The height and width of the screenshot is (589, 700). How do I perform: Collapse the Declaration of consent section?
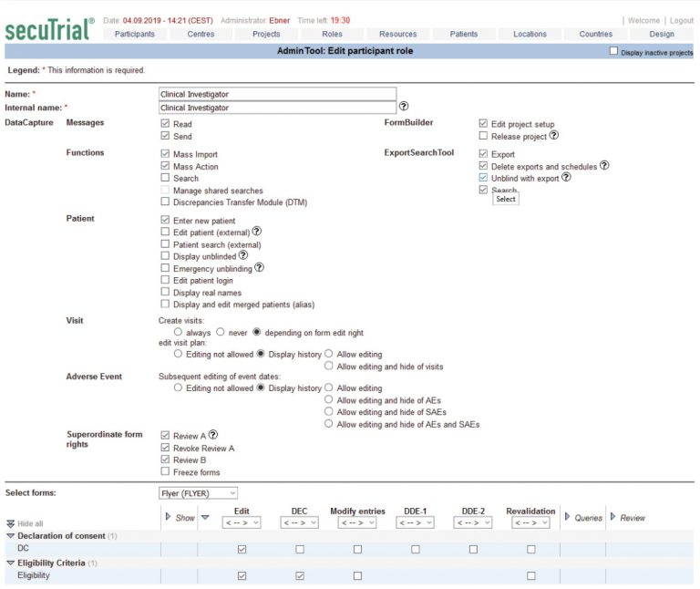point(11,535)
